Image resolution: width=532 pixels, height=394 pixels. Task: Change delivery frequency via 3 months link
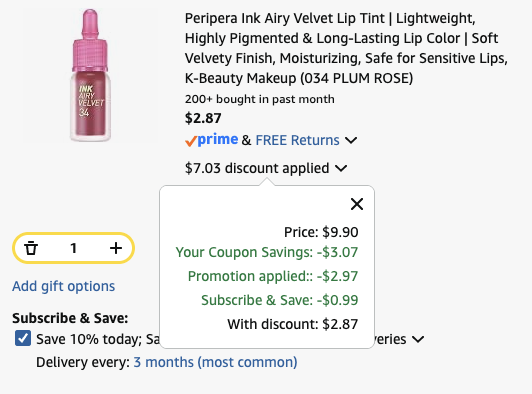coord(215,362)
